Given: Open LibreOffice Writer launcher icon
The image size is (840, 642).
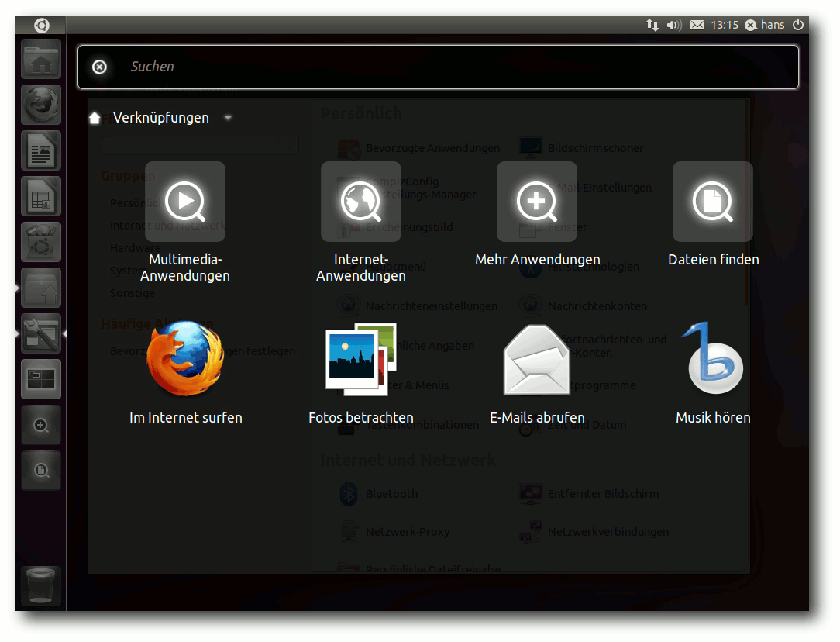Looking at the screenshot, I should (41, 150).
